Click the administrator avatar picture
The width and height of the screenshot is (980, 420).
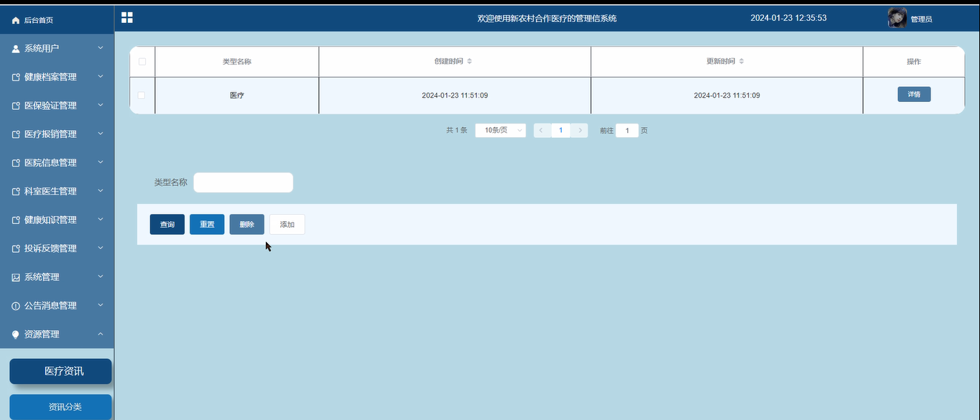click(897, 18)
